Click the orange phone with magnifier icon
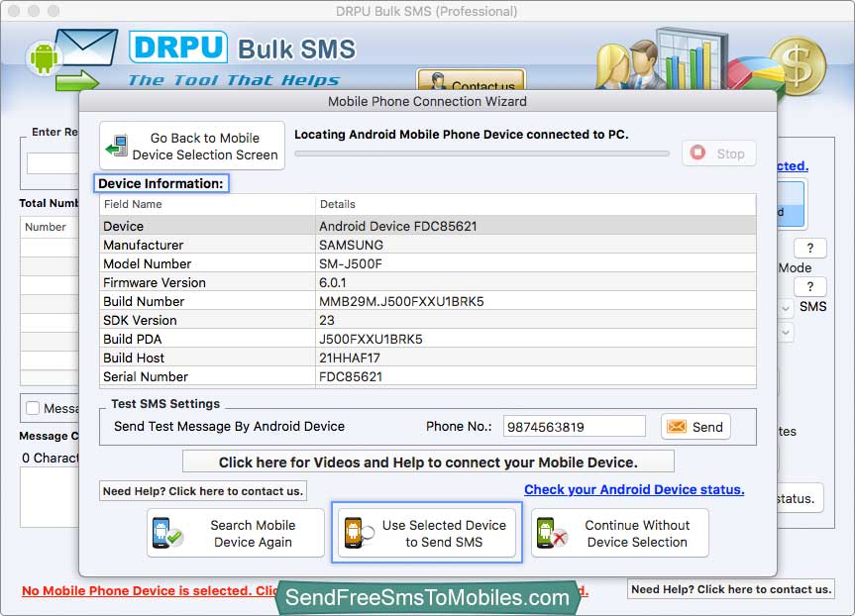The height and width of the screenshot is (616, 855). click(x=359, y=533)
